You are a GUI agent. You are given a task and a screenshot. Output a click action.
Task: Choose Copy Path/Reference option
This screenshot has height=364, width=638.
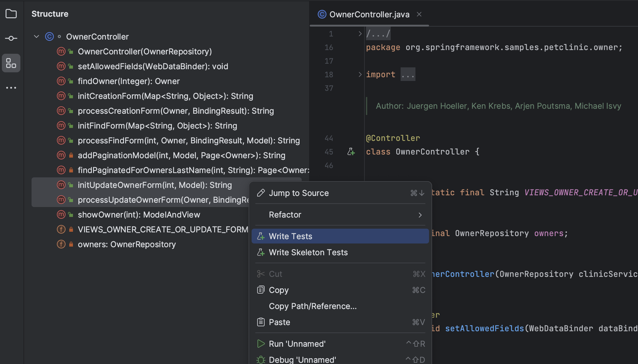[x=313, y=306]
